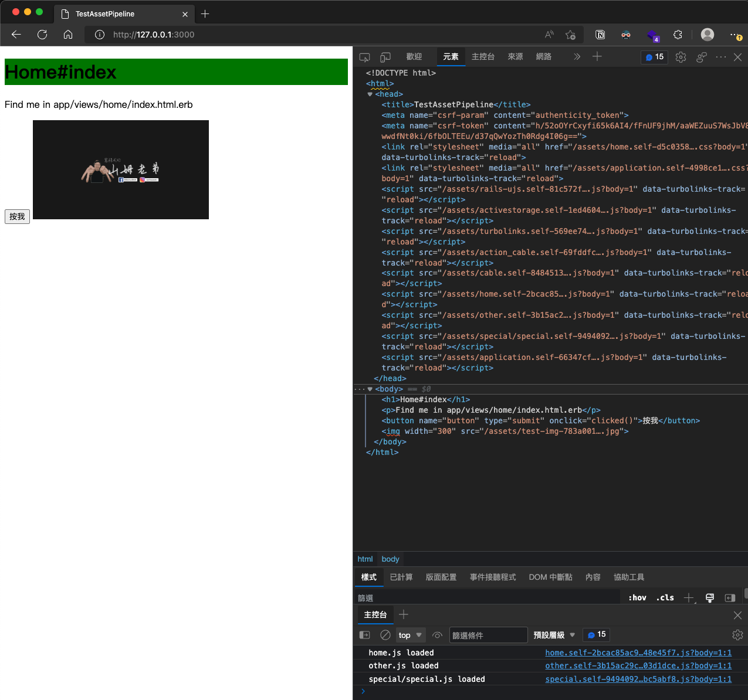This screenshot has width=748, height=700.
Task: Close the DevTools panel
Action: [x=738, y=57]
